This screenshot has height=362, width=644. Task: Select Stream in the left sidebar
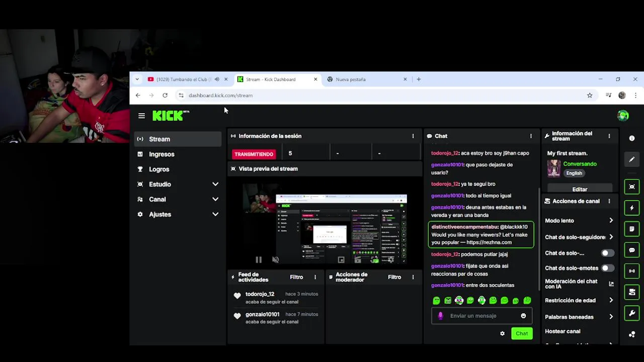coord(178,139)
